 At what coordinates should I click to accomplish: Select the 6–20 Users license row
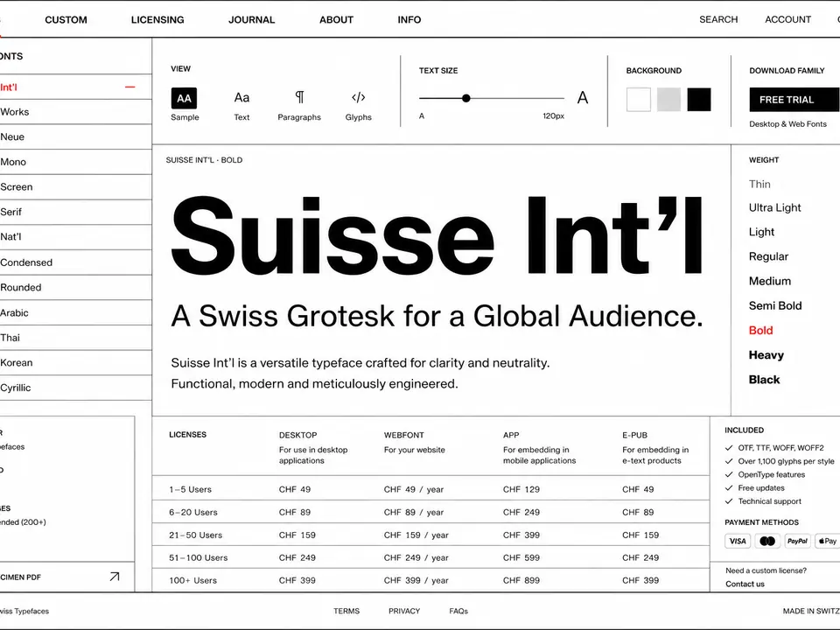point(430,512)
